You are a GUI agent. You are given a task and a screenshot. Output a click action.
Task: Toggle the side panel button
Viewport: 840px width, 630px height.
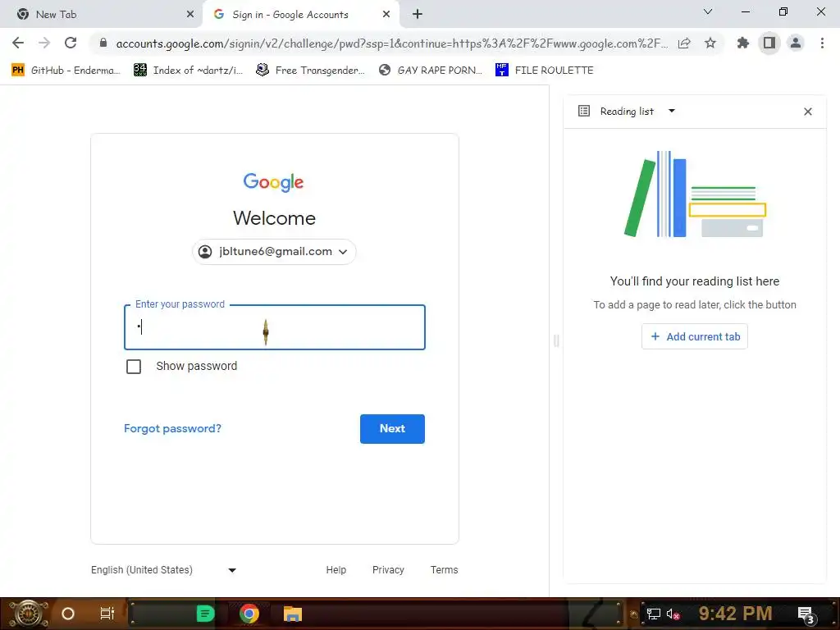pyautogui.click(x=769, y=43)
